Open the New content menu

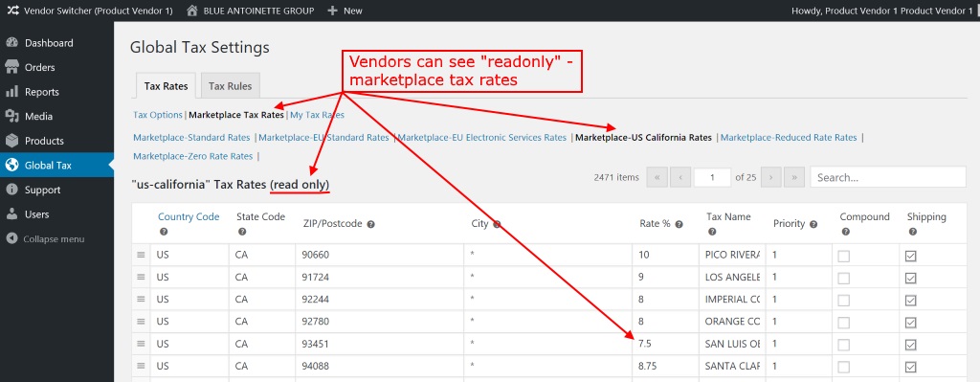[x=345, y=11]
